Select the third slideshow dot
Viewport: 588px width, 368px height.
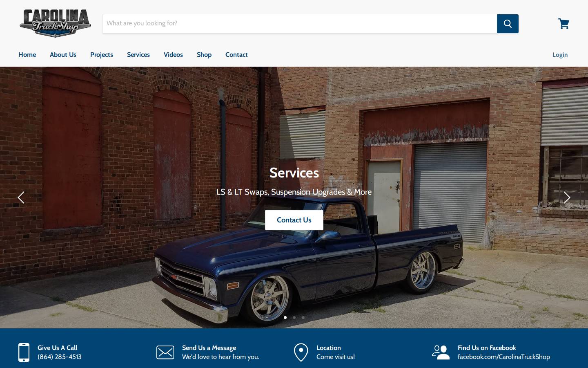(x=303, y=317)
